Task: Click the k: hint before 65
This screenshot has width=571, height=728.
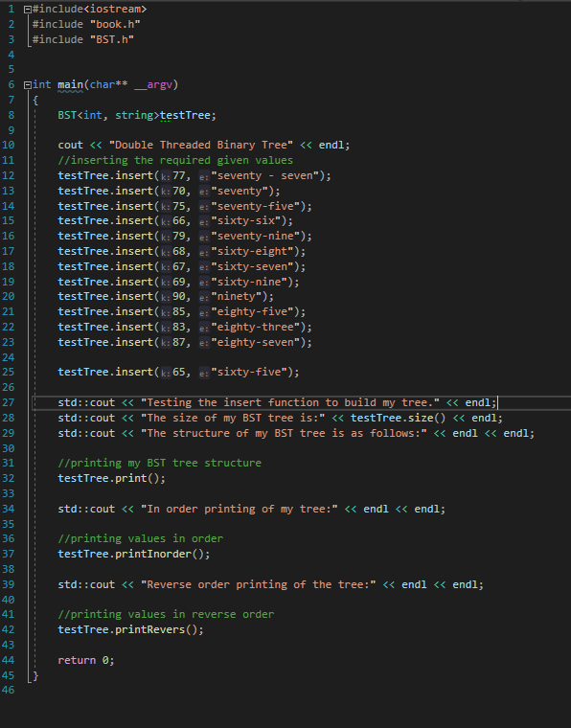Action: click(x=166, y=373)
